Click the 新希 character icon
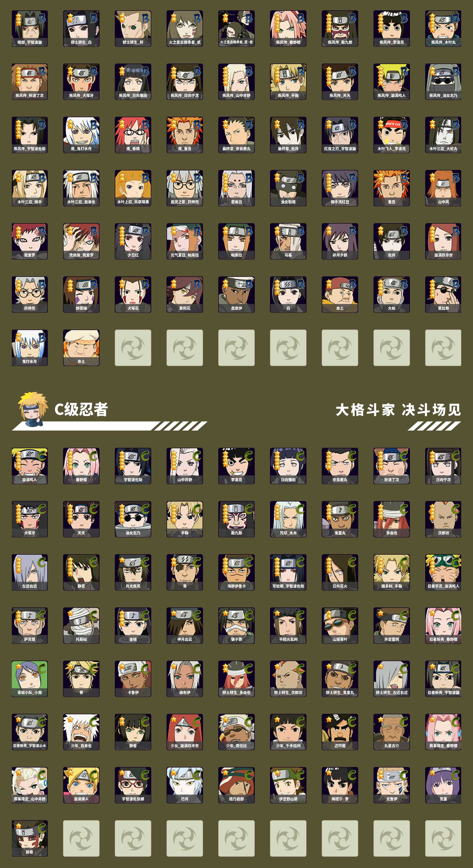 click(x=30, y=838)
